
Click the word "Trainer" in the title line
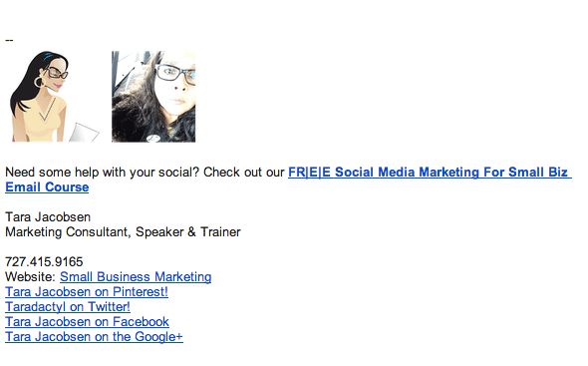[x=220, y=232]
